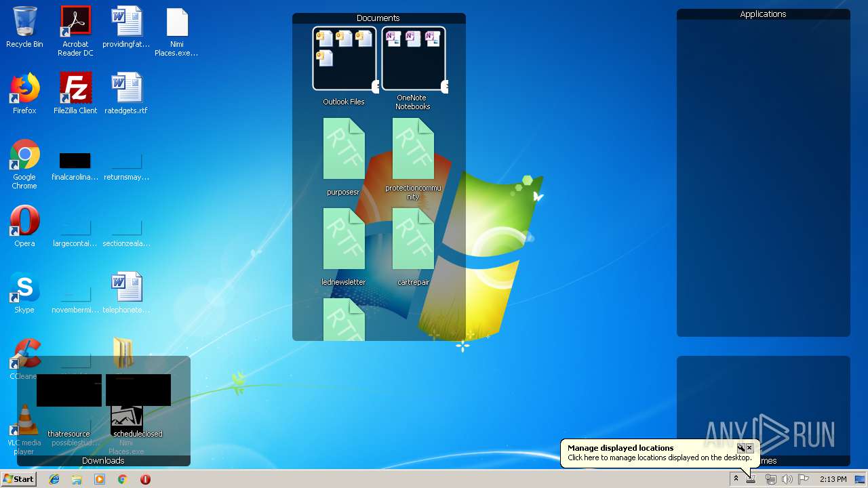Select the lednewsletter RTF file
The width and height of the screenshot is (868, 488).
(344, 247)
